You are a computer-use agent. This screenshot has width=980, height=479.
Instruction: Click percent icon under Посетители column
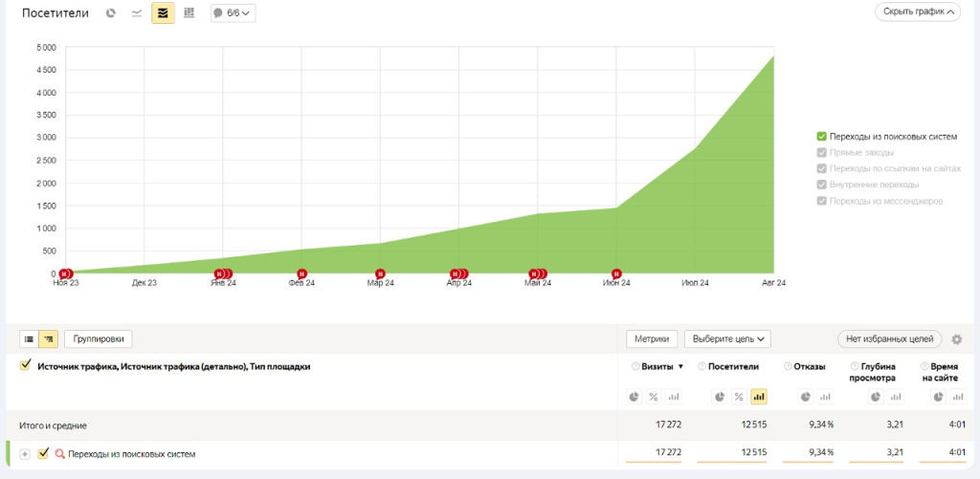point(740,397)
